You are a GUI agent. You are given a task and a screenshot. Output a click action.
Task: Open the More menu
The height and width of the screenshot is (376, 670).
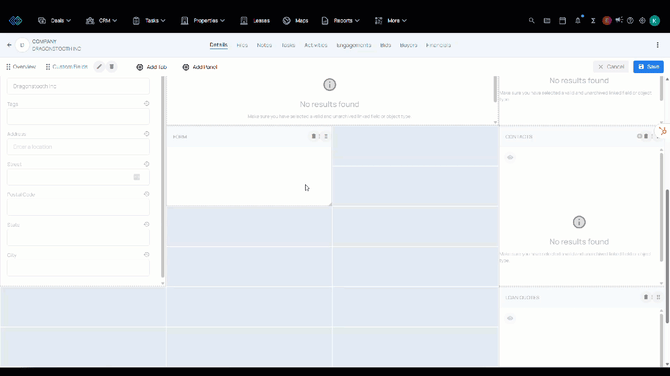coord(391,21)
